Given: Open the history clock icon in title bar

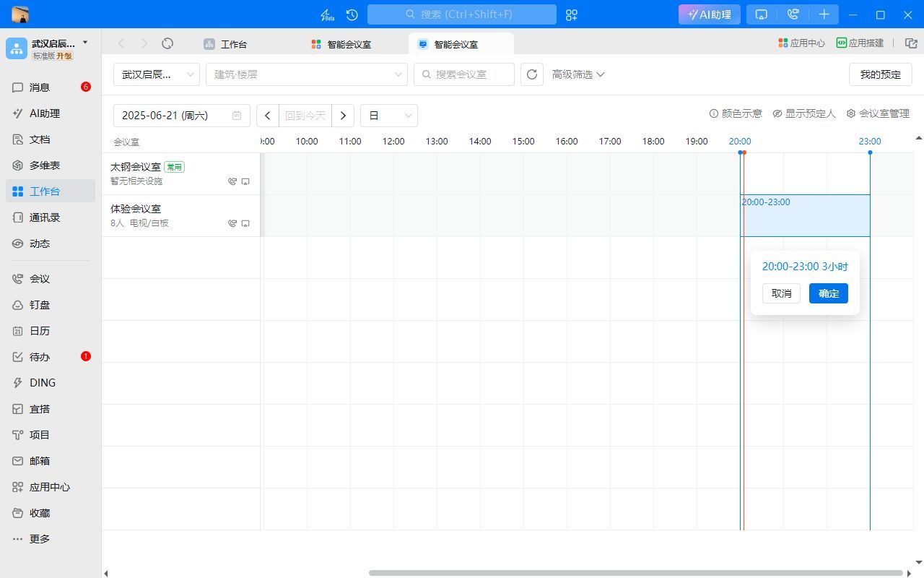Looking at the screenshot, I should (x=352, y=14).
